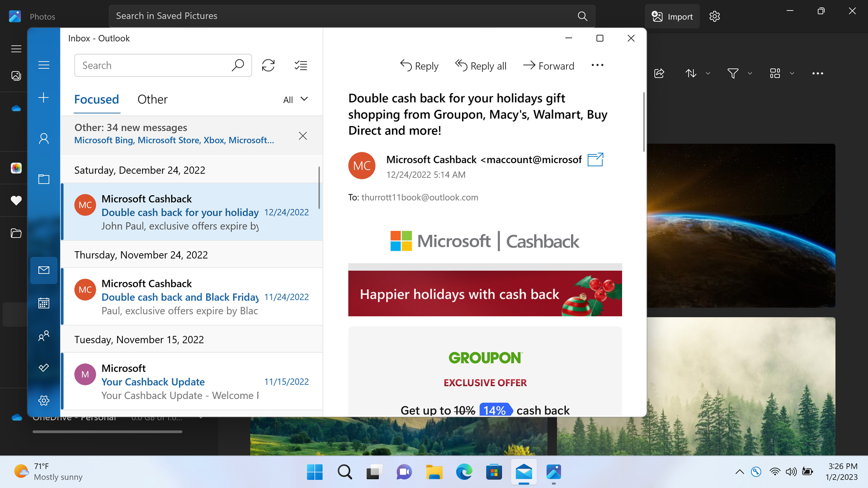
Task: Click the Photos share icon
Action: tap(659, 73)
